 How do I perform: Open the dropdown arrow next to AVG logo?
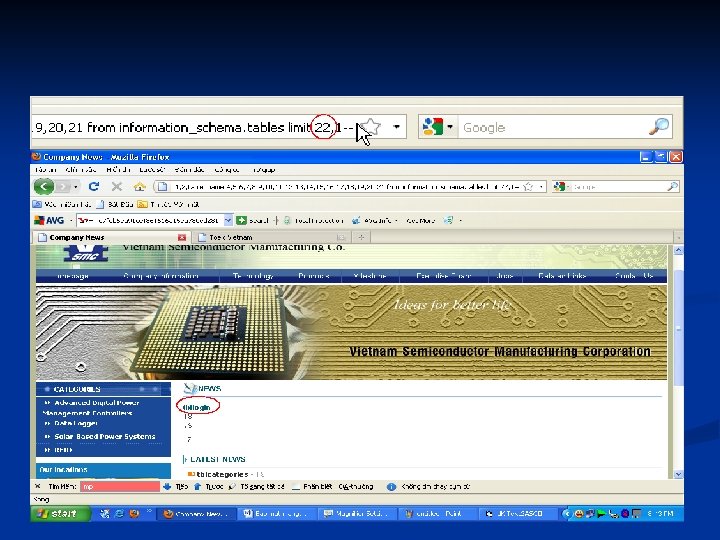[x=71, y=221]
